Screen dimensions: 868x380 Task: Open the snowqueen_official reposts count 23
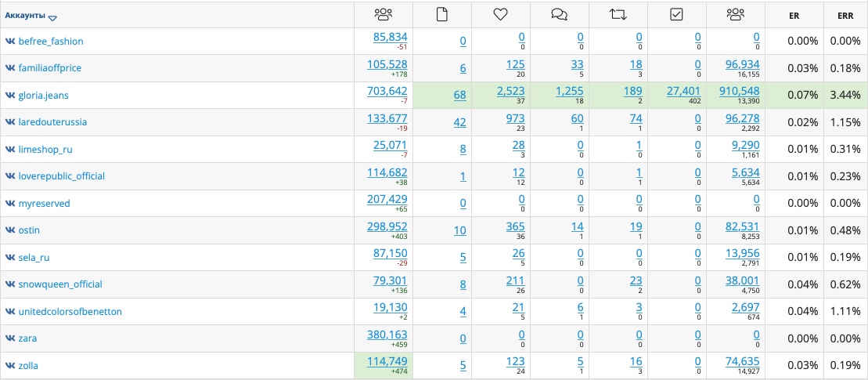(636, 280)
